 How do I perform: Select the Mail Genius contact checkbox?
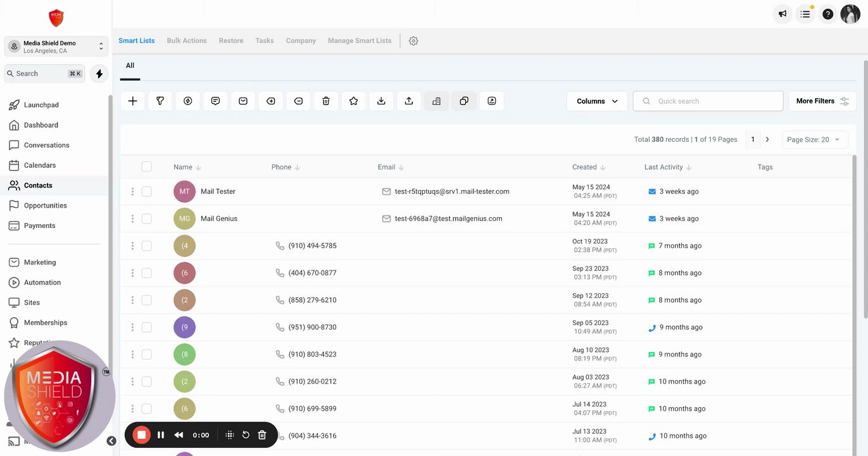pyautogui.click(x=147, y=218)
